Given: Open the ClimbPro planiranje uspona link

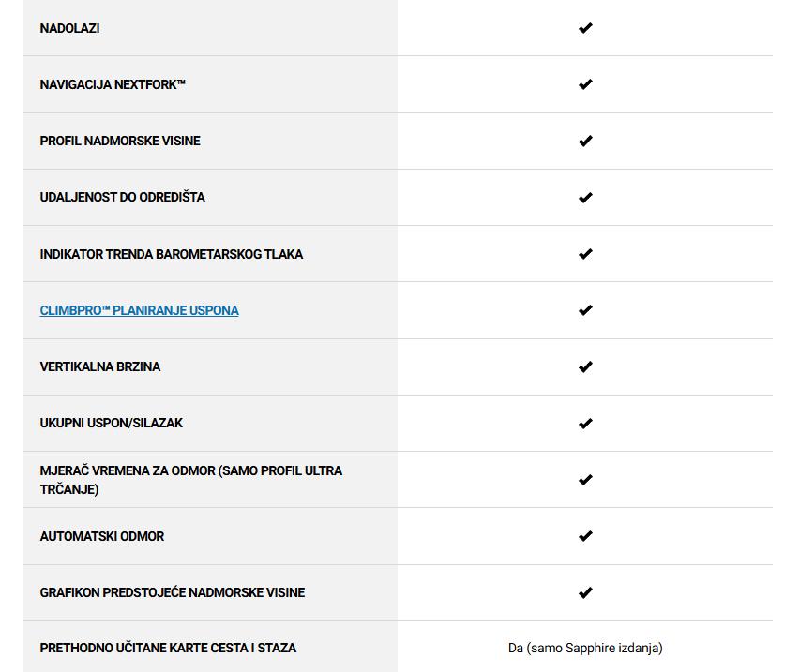Looking at the screenshot, I should pyautogui.click(x=139, y=310).
